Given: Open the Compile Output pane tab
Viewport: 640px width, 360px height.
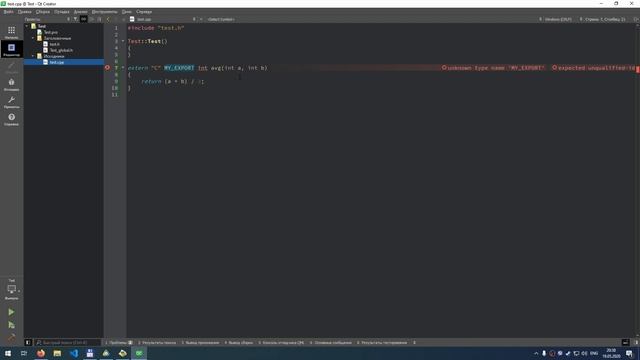Looking at the screenshot, I should tap(239, 342).
